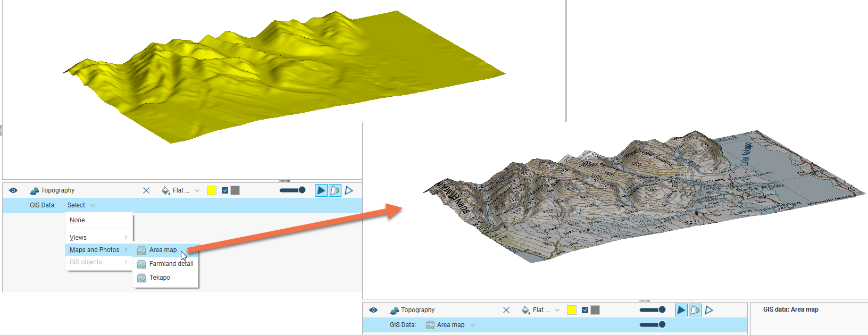Toggle the edges checkbox in Area map panel
This screenshot has width=868, height=335.
click(585, 310)
